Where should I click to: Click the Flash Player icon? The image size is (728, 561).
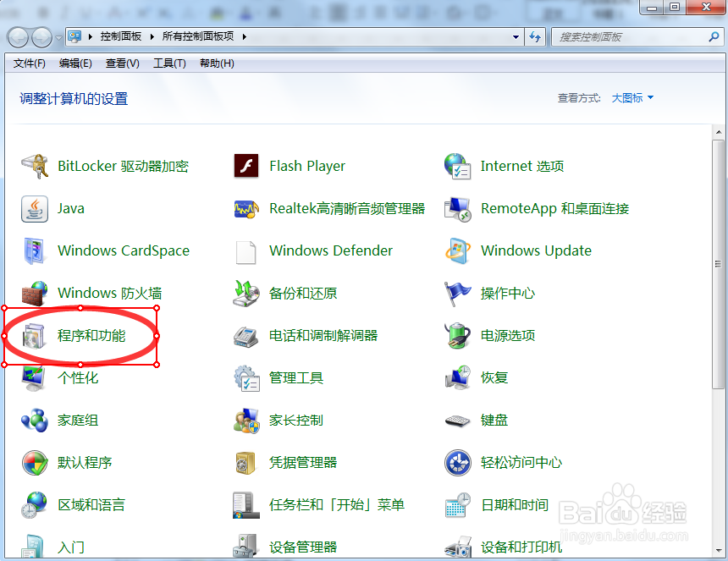[246, 166]
